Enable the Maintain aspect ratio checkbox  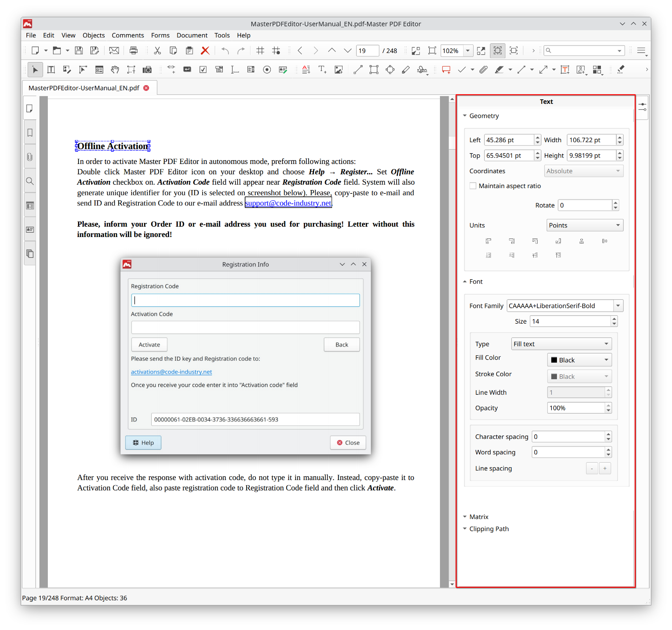click(x=472, y=186)
